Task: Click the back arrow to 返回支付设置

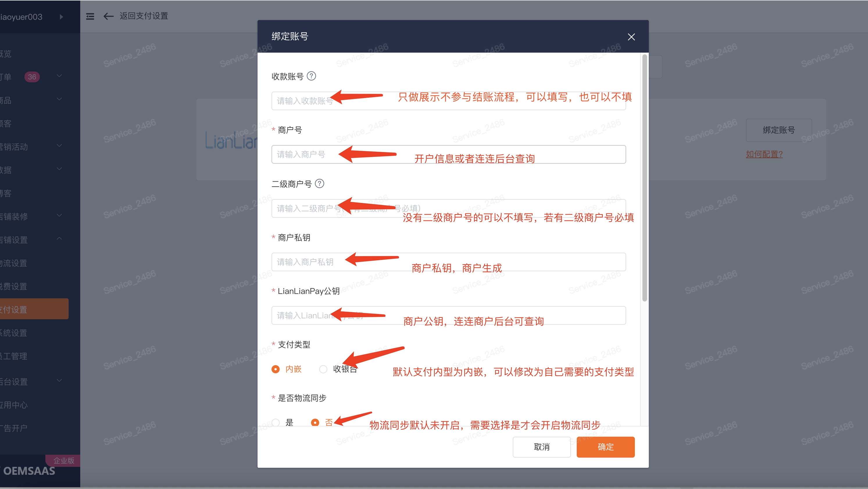Action: pyautogui.click(x=108, y=16)
